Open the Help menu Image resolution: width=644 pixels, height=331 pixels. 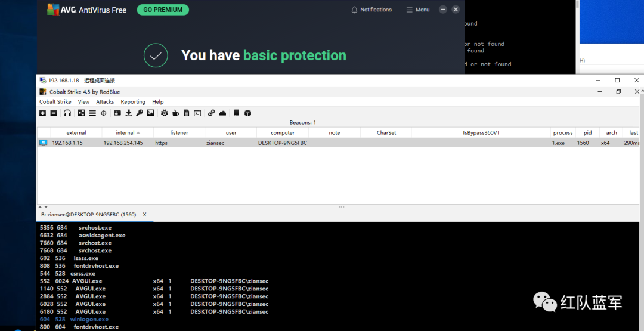[157, 102]
